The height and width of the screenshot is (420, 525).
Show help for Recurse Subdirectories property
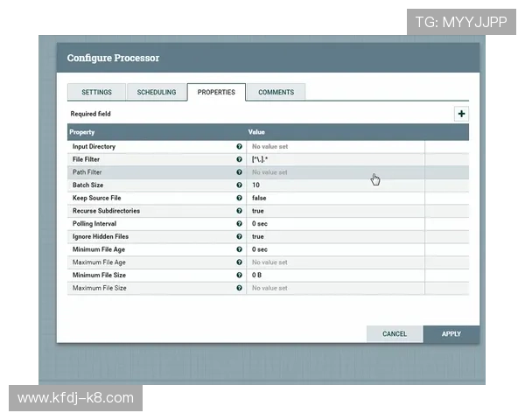[239, 211]
